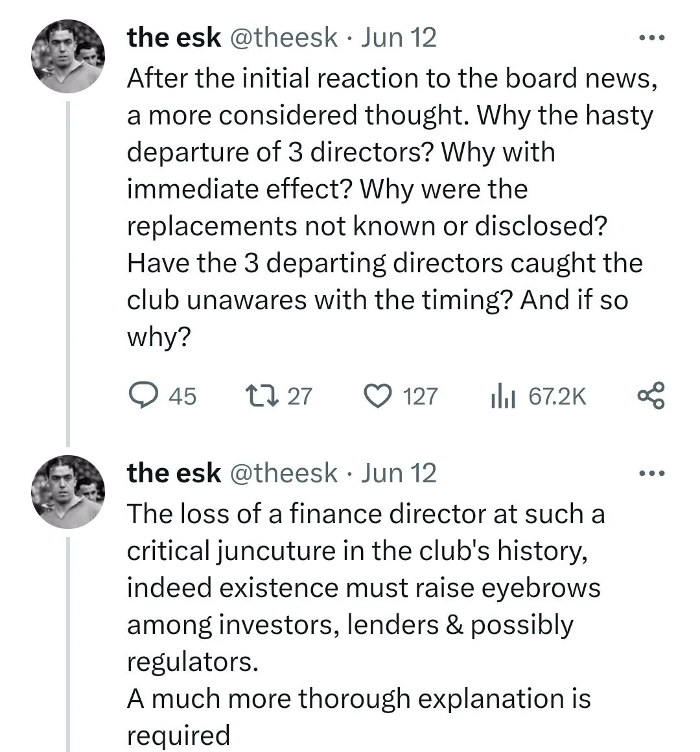Viewport: 700px width, 752px height.
Task: Click the share icon on first tweet
Action: pyautogui.click(x=651, y=395)
